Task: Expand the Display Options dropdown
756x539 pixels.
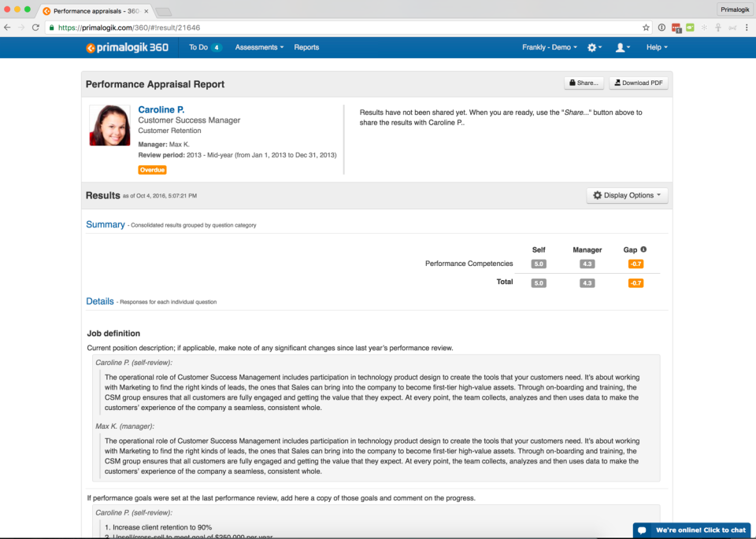Action: click(627, 195)
